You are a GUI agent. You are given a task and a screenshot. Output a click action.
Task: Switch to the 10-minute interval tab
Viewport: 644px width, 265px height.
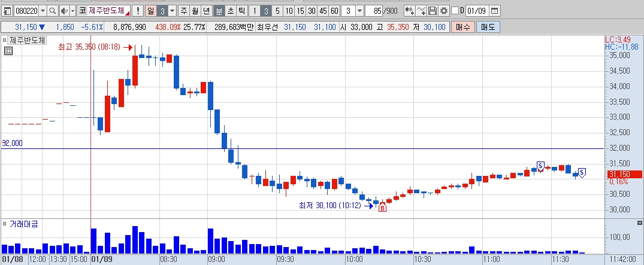[x=289, y=11]
